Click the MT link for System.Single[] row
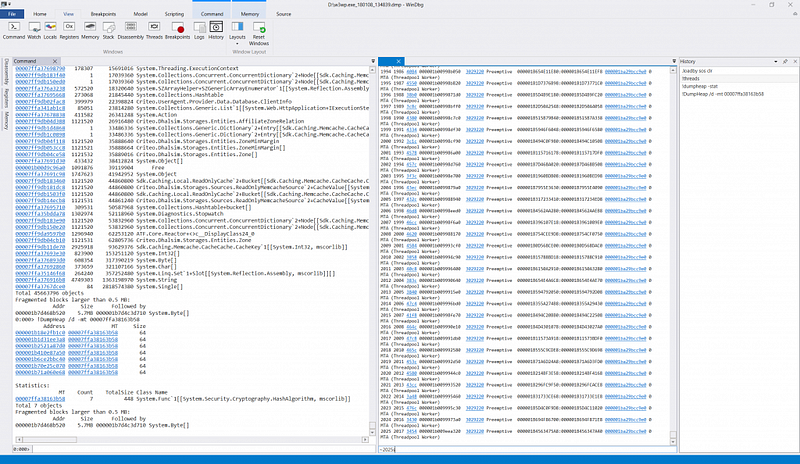The height and width of the screenshot is (464, 800). 40,286
